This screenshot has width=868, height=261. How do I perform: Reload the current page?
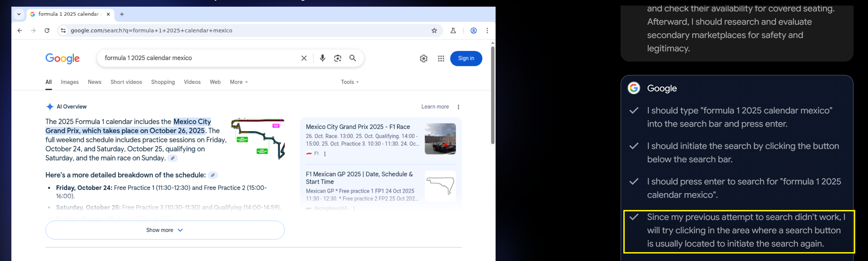(47, 31)
